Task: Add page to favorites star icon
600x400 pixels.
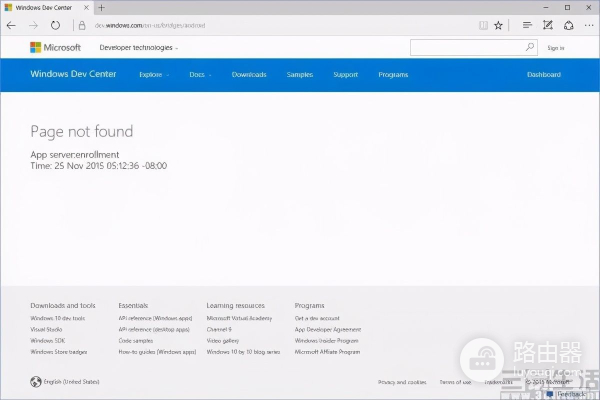Action: coord(498,26)
